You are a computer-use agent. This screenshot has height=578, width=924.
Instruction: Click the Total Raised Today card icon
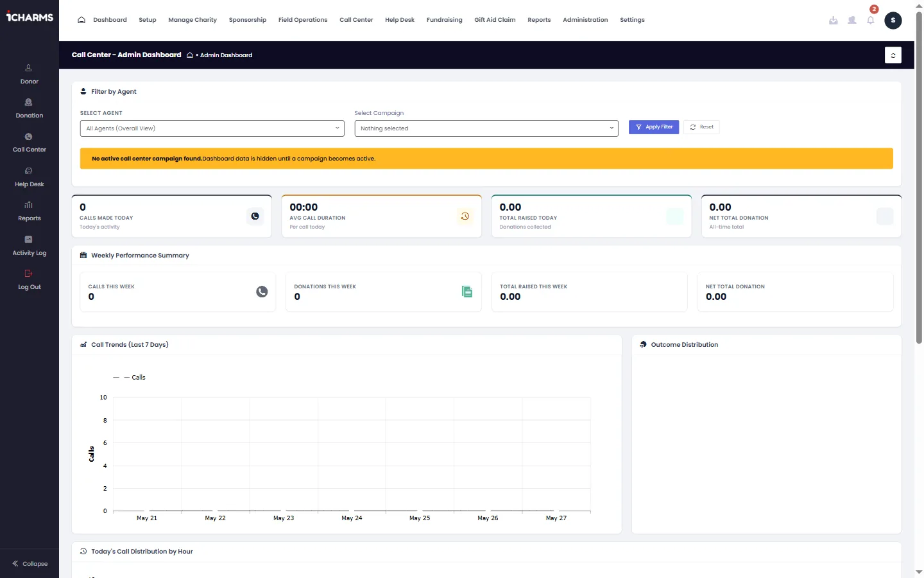tap(675, 216)
